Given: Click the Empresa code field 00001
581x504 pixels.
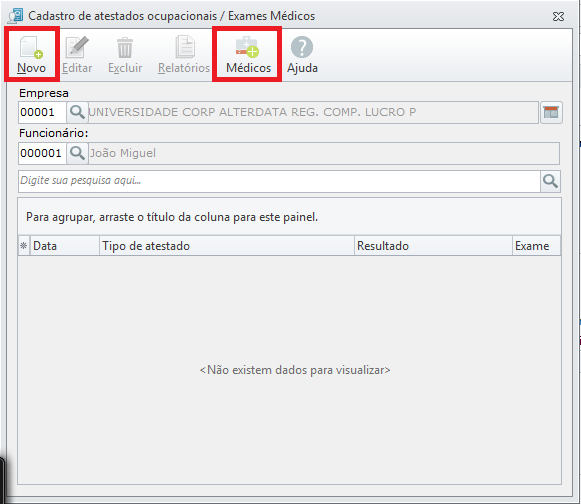Looking at the screenshot, I should pos(42,112).
